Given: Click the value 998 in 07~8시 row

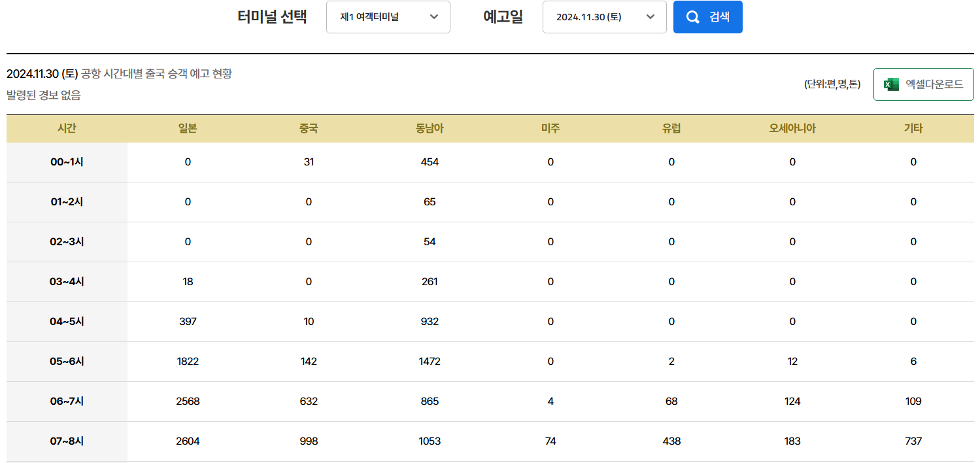Looking at the screenshot, I should [309, 441].
